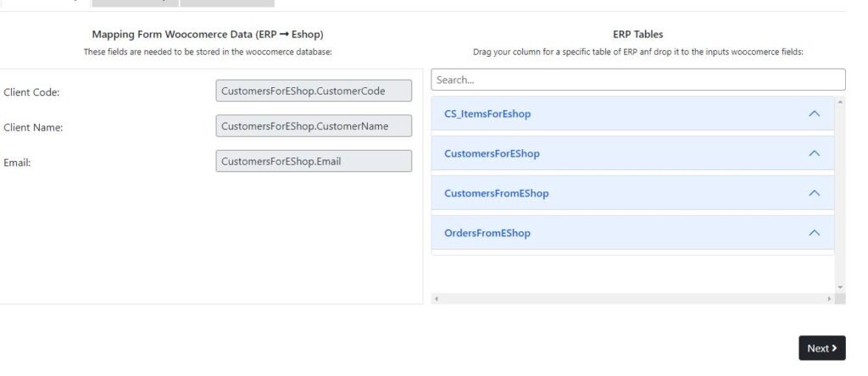This screenshot has width=868, height=376.
Task: Click the ERP tables list scroll-down arrow
Action: [x=840, y=288]
